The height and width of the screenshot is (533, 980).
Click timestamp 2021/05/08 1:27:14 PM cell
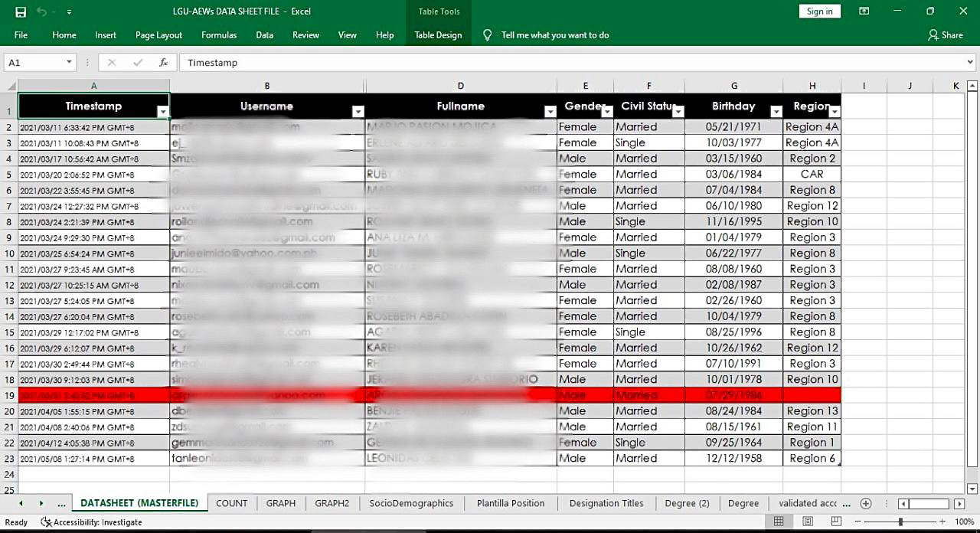click(93, 459)
